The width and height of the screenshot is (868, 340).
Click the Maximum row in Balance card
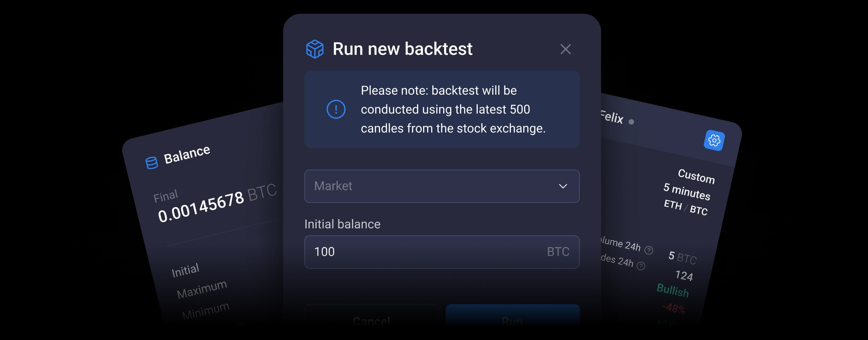pyautogui.click(x=202, y=289)
